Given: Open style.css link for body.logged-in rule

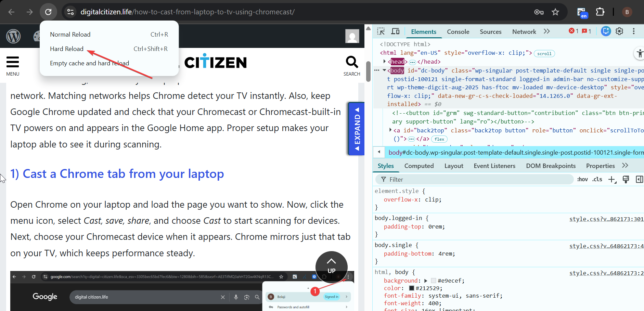Looking at the screenshot, I should click(606, 219).
